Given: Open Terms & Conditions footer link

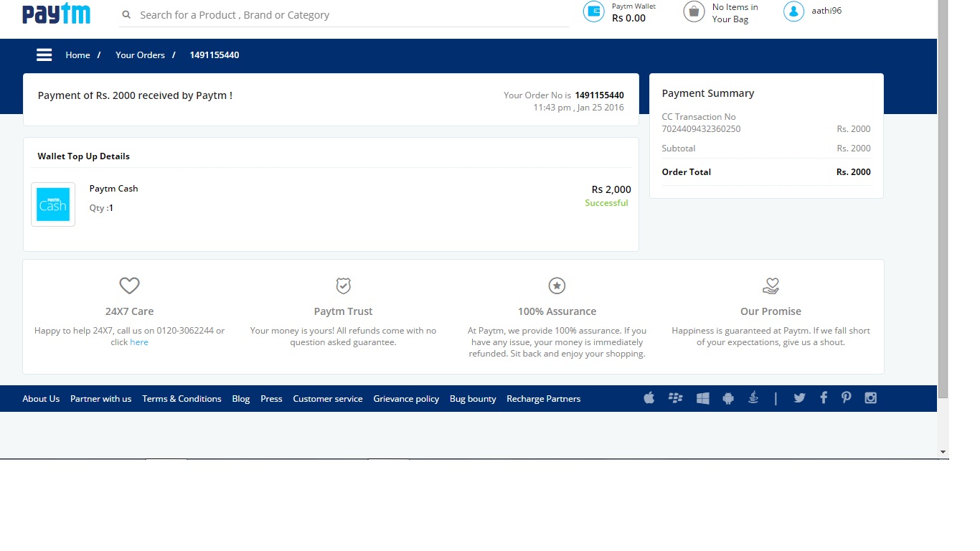Looking at the screenshot, I should click(182, 399).
